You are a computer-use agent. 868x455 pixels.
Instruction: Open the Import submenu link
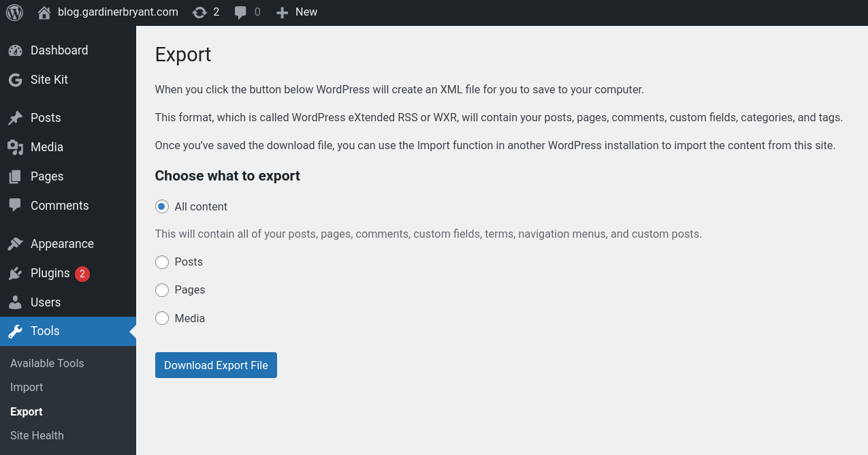coord(27,387)
